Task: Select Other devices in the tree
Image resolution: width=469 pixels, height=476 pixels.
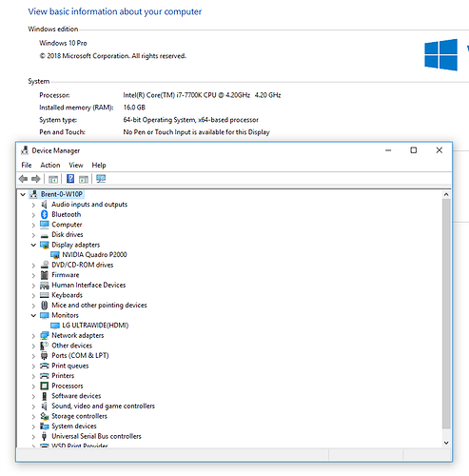Action: click(71, 346)
